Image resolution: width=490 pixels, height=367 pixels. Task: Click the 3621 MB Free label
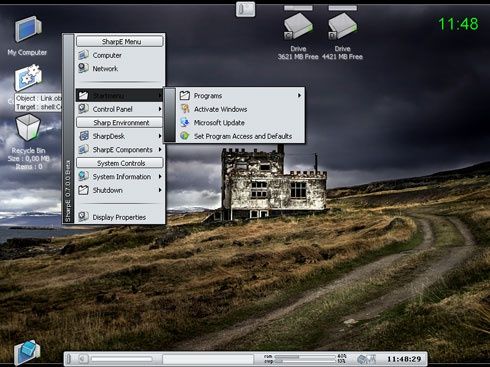[x=298, y=57]
